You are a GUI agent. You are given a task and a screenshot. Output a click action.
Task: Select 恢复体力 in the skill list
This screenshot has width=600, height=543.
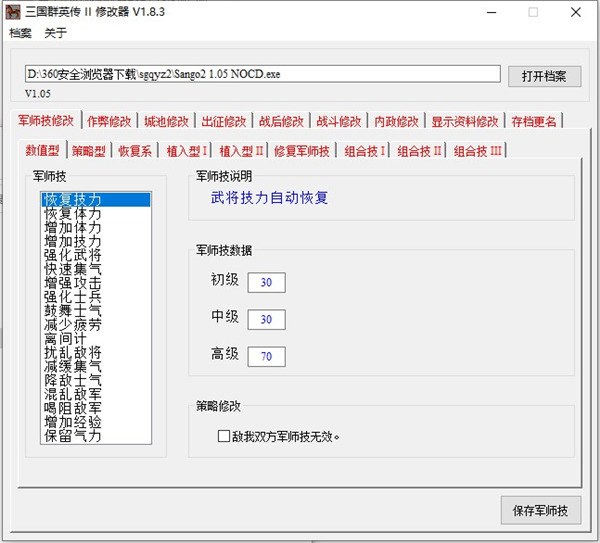(72, 213)
